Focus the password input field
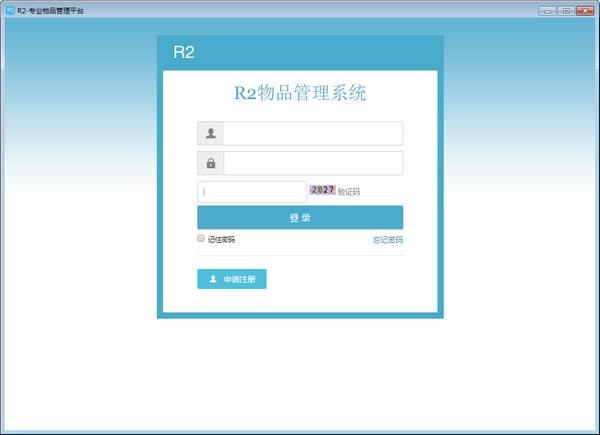 [x=312, y=163]
